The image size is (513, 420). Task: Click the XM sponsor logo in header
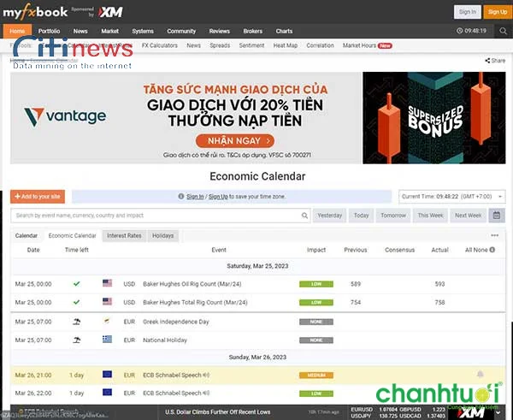click(x=110, y=13)
